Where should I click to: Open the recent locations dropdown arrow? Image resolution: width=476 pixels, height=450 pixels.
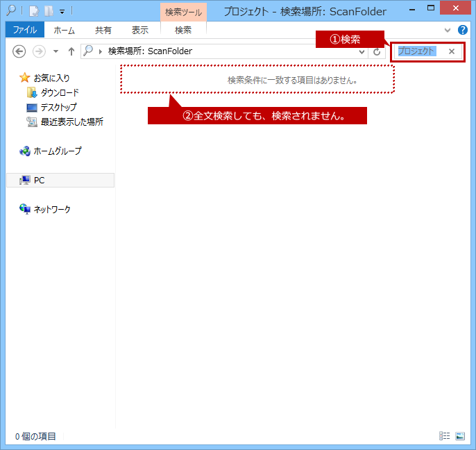click(x=56, y=51)
